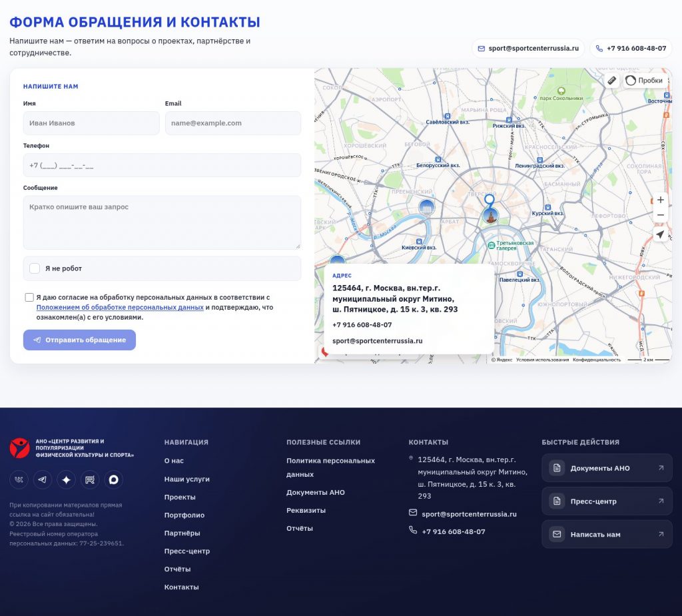
Task: Click Kievsky station icon on map
Action: (x=419, y=242)
